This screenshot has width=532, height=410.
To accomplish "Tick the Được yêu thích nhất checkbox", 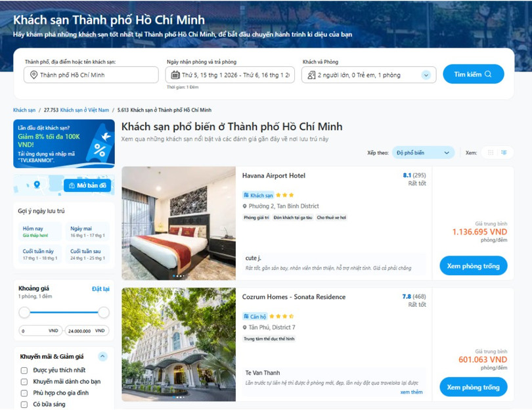I will [24, 371].
